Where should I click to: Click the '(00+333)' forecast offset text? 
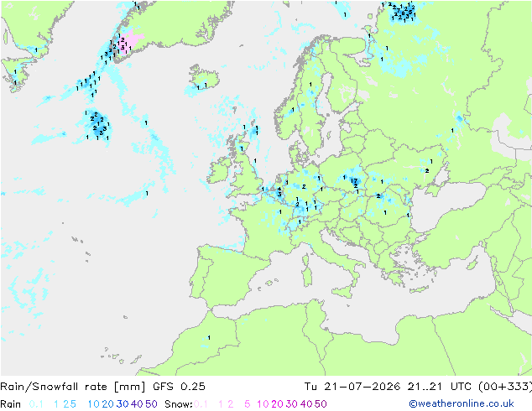(505, 387)
